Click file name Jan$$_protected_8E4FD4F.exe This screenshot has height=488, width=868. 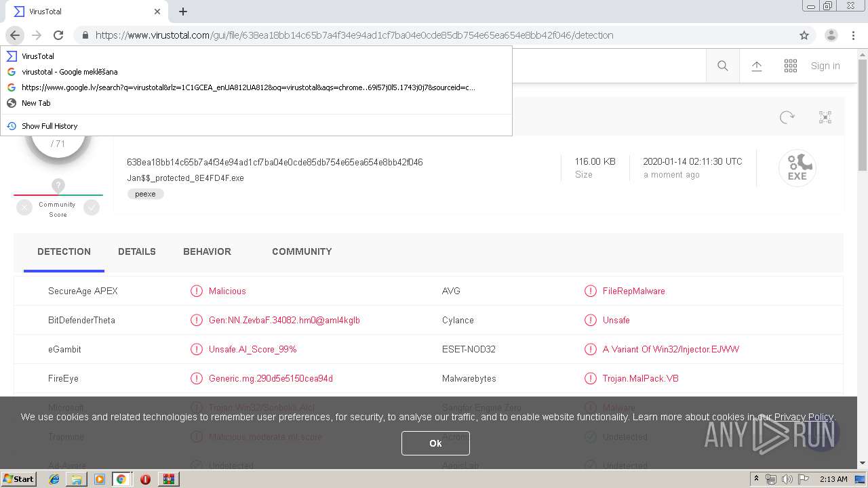[x=185, y=178]
